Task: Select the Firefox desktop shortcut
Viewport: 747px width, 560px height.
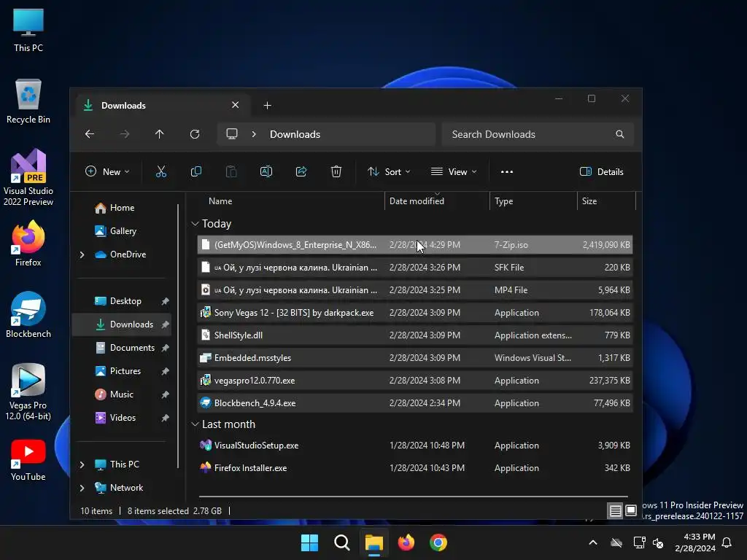Action: tap(28, 244)
